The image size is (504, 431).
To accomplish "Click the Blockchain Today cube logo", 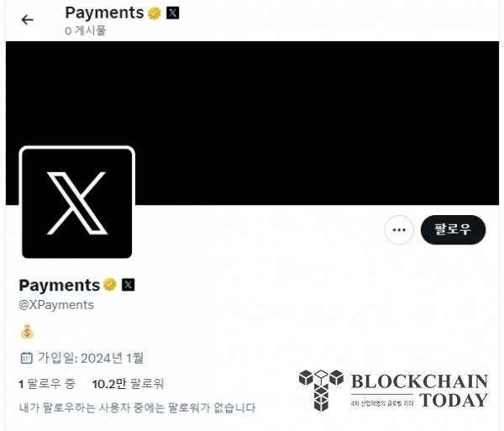I will (x=321, y=390).
